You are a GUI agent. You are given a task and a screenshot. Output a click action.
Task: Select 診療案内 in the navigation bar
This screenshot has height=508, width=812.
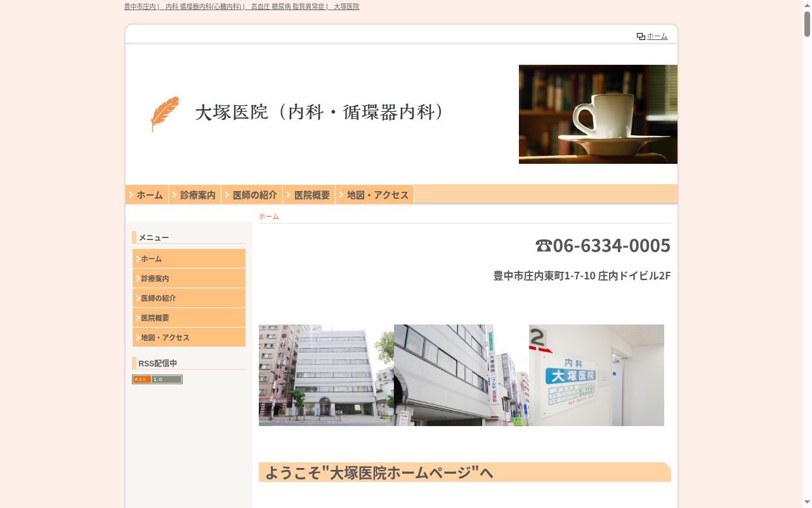click(195, 194)
